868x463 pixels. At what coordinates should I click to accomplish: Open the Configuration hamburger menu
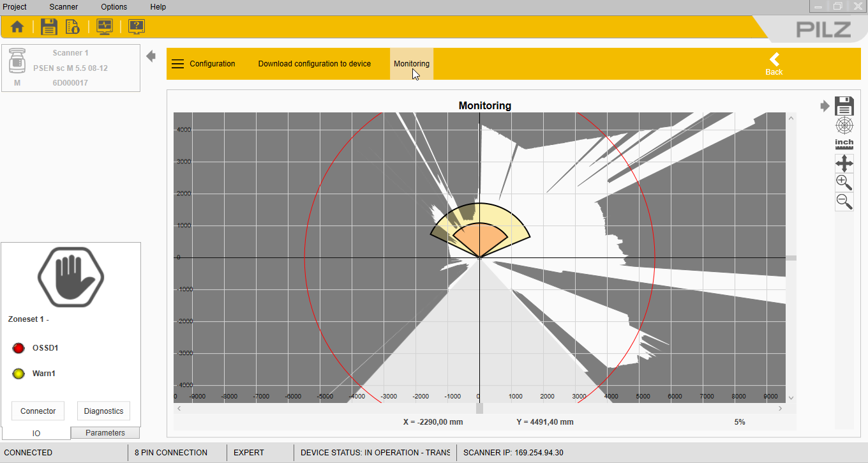(178, 64)
